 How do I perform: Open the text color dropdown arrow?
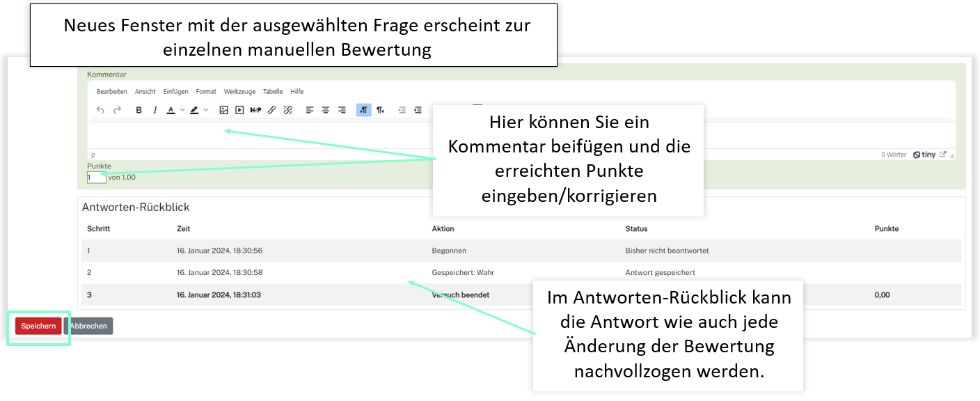[x=182, y=110]
